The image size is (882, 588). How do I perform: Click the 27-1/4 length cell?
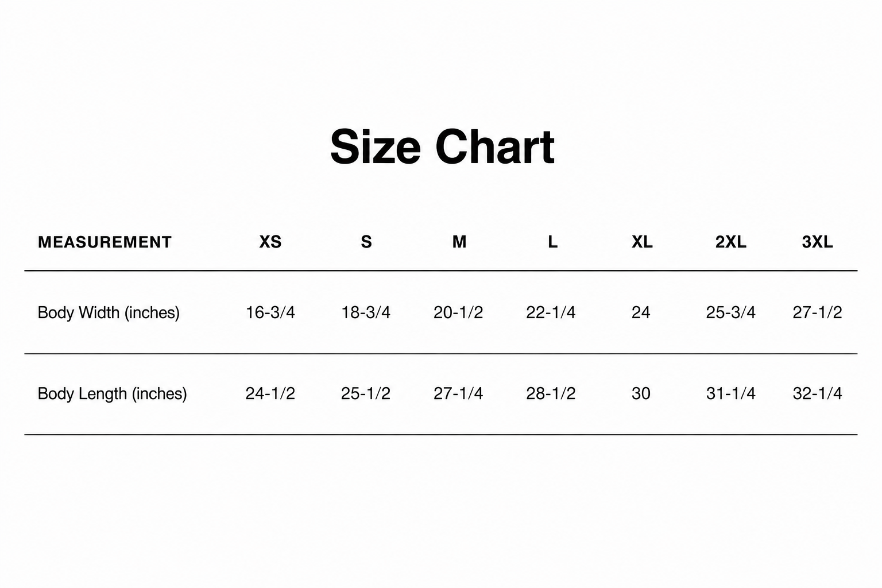pos(458,393)
